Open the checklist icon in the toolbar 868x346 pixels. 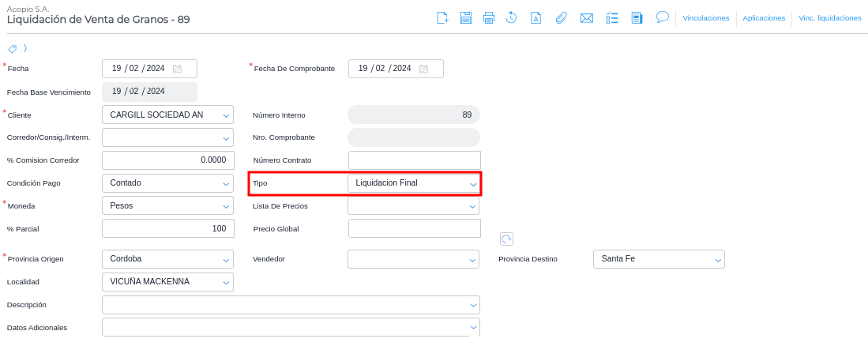tap(612, 17)
